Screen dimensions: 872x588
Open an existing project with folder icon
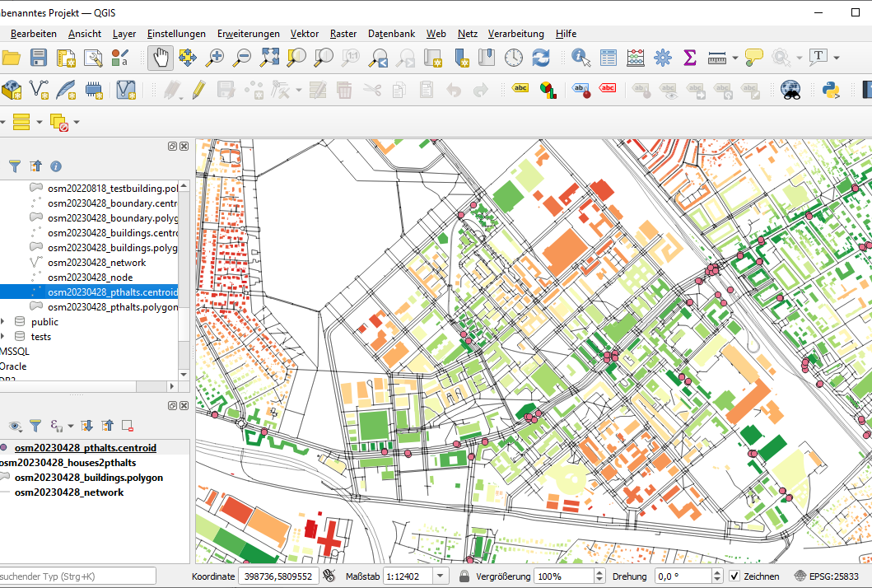12,58
